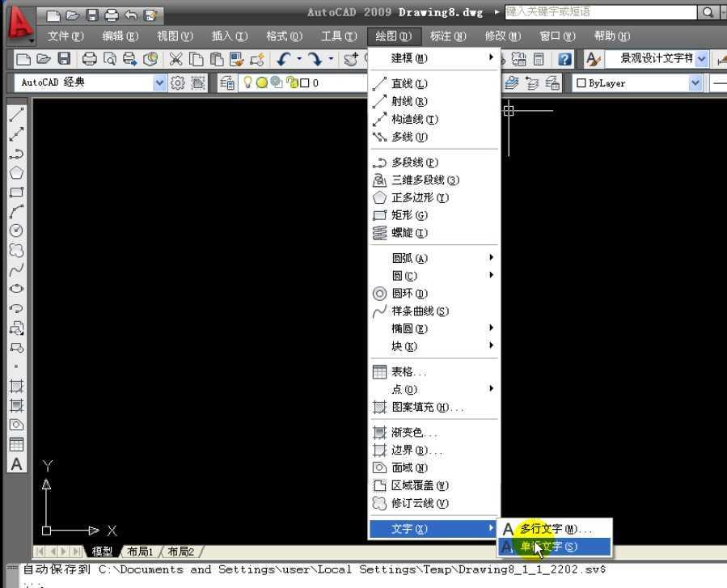The width and height of the screenshot is (727, 588).
Task: Switch to the 布局1 layout tab
Action: pos(140,552)
